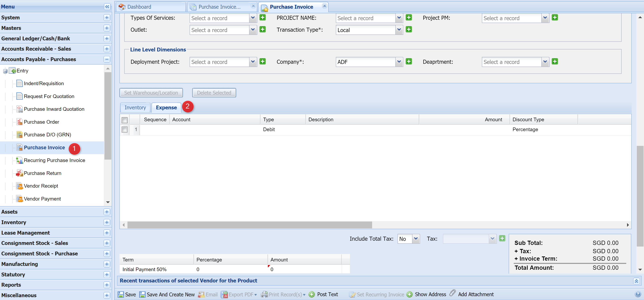Screen dimensions: 644x300
Task: Add new PROJECT NAME record
Action: 409,18
